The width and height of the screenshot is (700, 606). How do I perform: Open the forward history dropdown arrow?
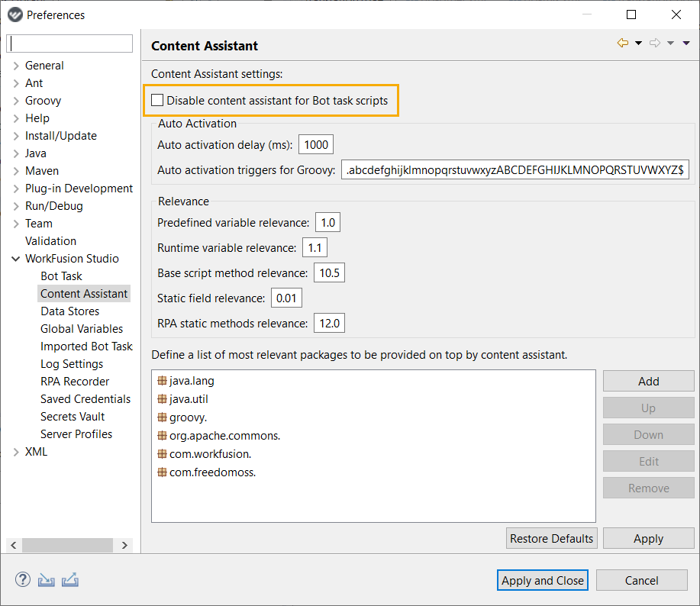670,43
